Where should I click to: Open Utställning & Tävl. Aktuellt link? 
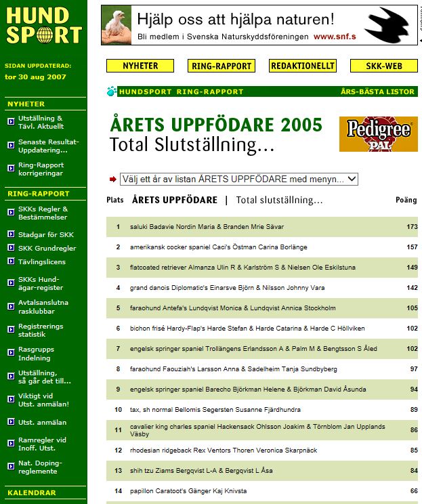41,122
